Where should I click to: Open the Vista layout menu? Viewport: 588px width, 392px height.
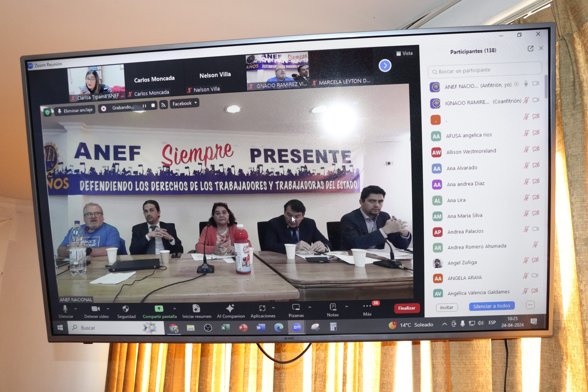click(404, 53)
